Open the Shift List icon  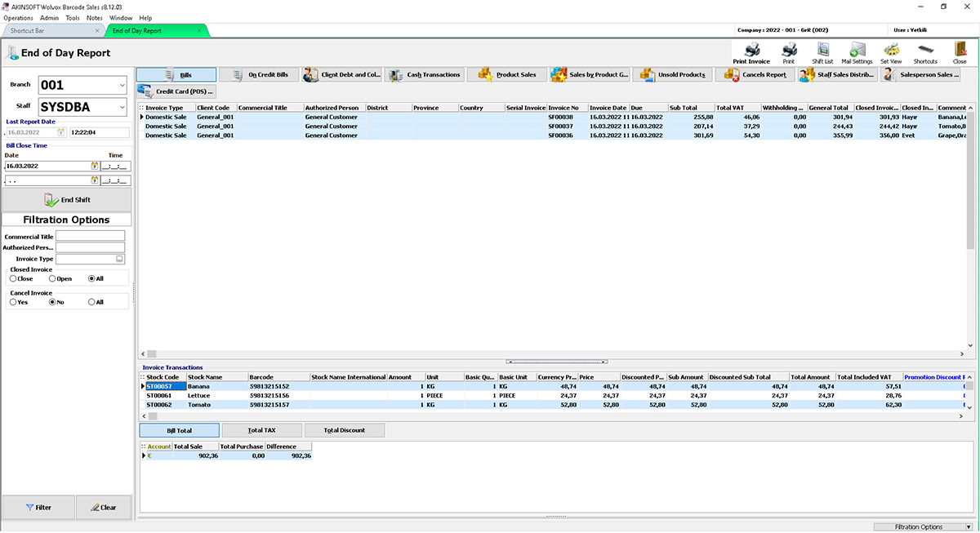point(822,53)
